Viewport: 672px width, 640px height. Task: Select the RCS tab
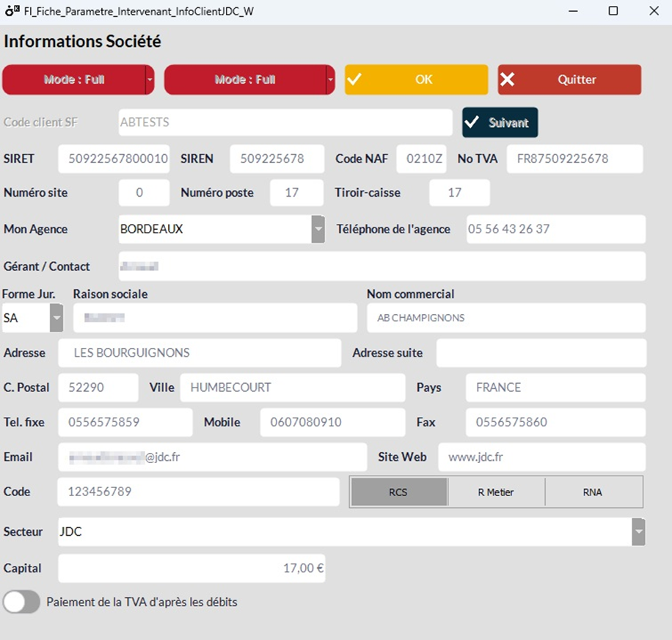click(398, 492)
